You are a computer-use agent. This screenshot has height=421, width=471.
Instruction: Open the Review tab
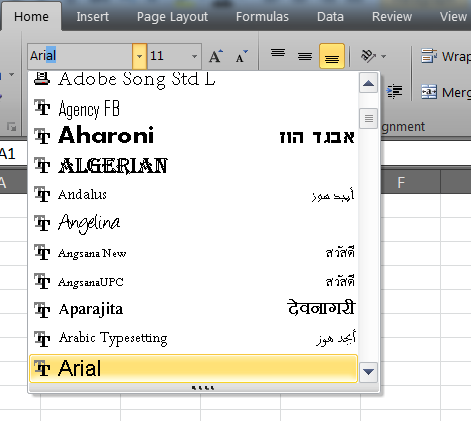tap(392, 17)
